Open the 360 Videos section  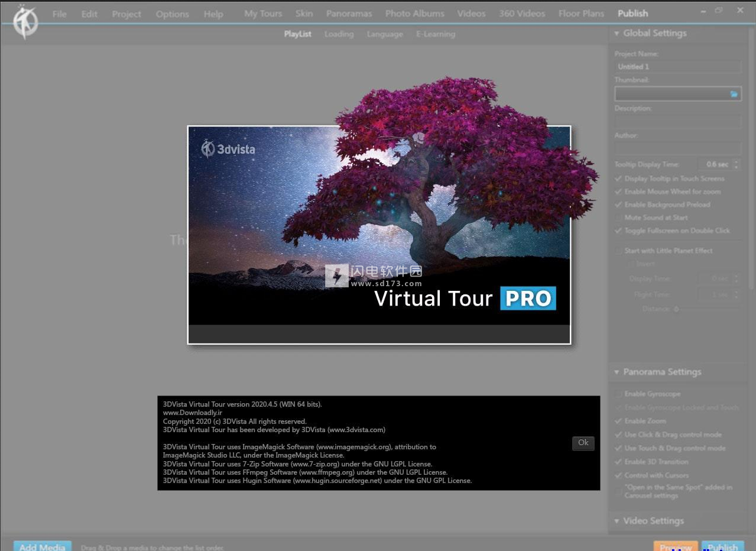click(x=522, y=13)
